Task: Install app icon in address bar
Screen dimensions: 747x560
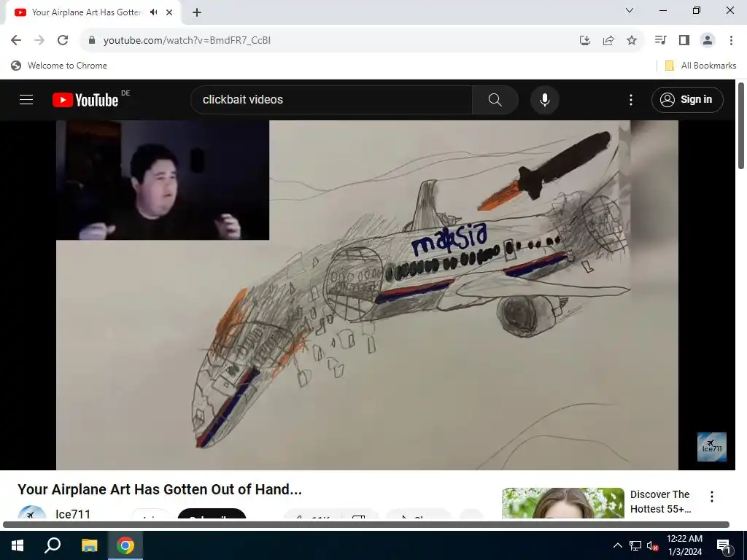Action: click(585, 41)
